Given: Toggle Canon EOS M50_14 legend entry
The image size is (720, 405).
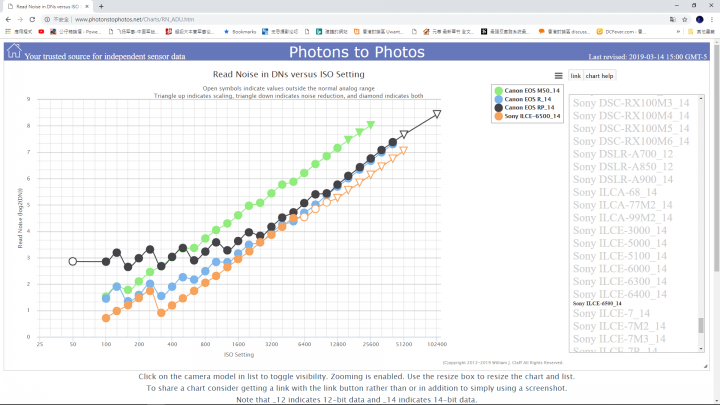Looking at the screenshot, I should (527, 90).
